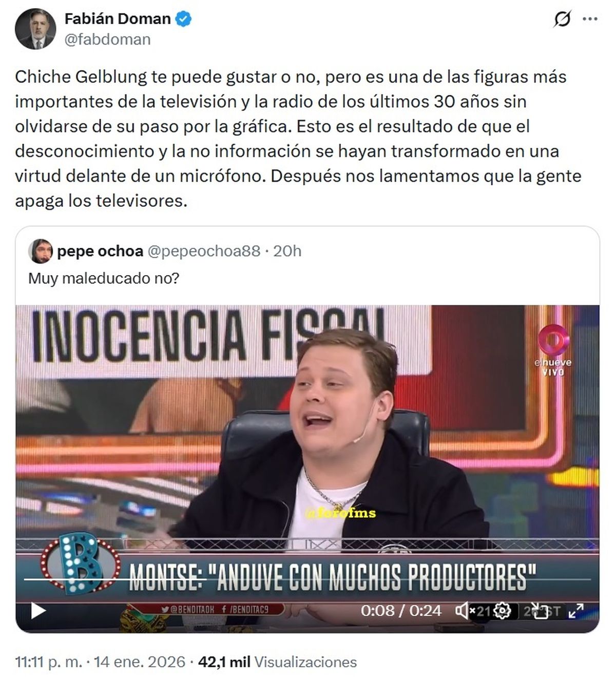Open the video settings gear
Viewport: 616px width, 682px height.
[503, 611]
